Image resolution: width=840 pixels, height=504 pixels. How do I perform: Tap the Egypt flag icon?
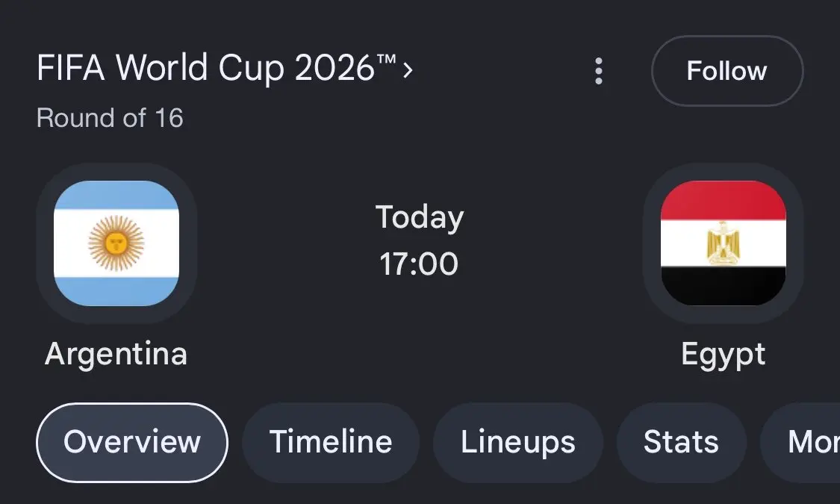(724, 243)
